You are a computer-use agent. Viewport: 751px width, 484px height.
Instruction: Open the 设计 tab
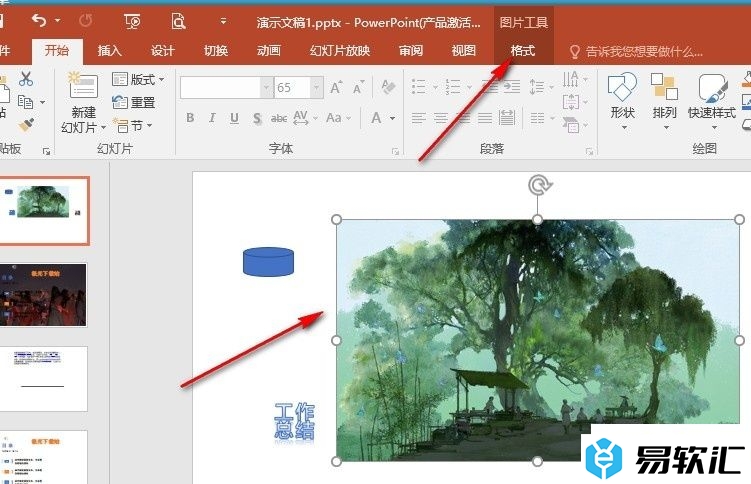[163, 51]
